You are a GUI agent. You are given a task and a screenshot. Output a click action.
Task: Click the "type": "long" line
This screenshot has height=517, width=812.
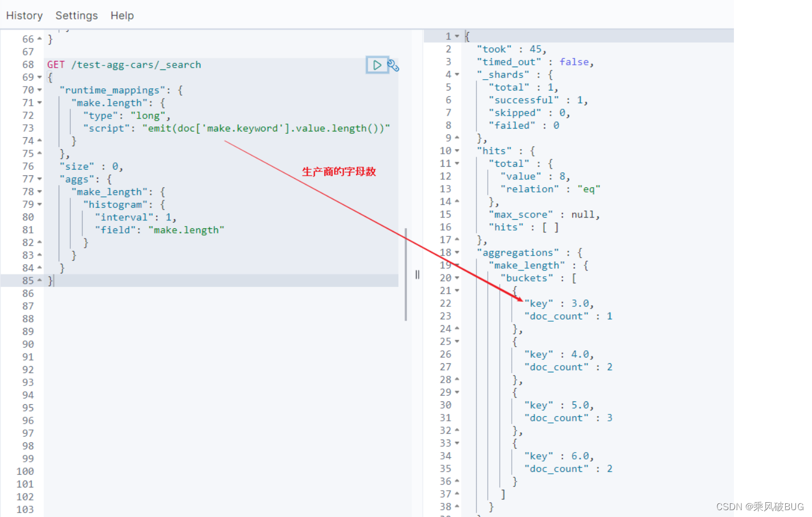tap(127, 116)
